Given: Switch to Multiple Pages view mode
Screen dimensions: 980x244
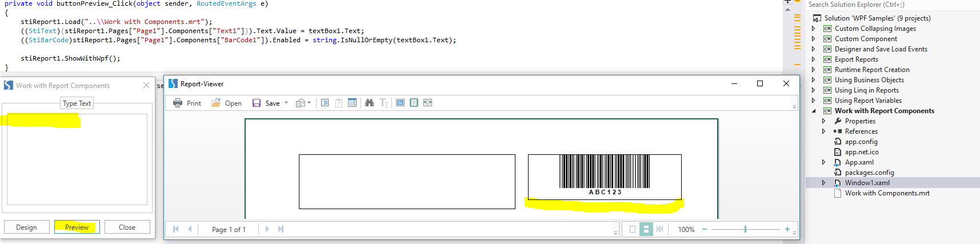Looking at the screenshot, I should (x=659, y=229).
